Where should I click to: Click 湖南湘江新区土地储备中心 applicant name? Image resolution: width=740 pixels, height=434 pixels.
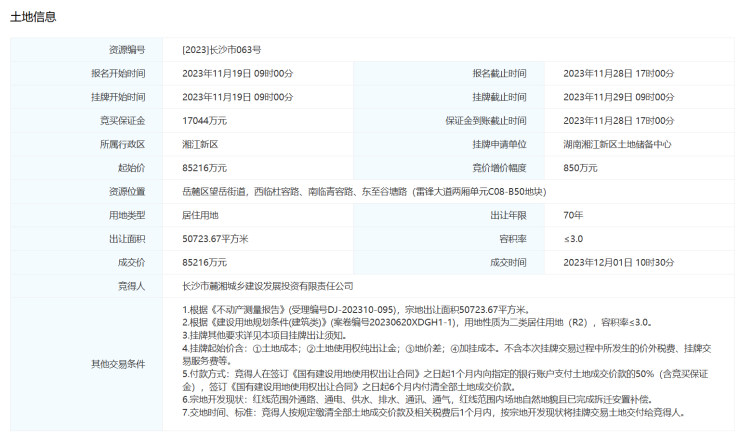coord(617,144)
